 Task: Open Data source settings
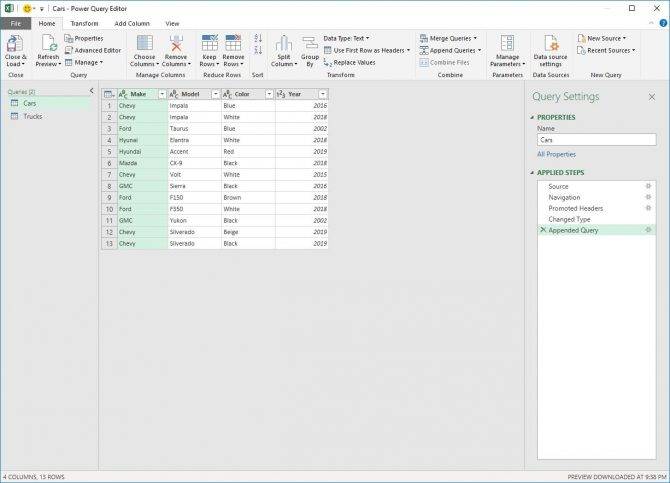point(550,51)
